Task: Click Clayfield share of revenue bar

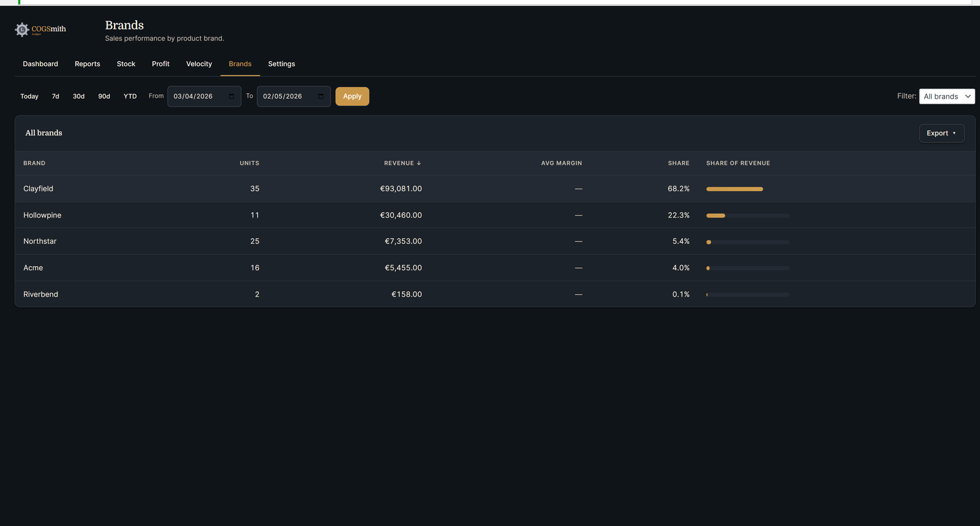Action: point(734,189)
